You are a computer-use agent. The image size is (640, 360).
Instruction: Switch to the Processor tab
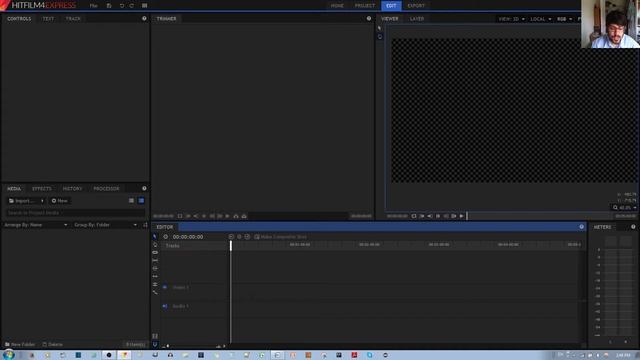pyautogui.click(x=106, y=189)
